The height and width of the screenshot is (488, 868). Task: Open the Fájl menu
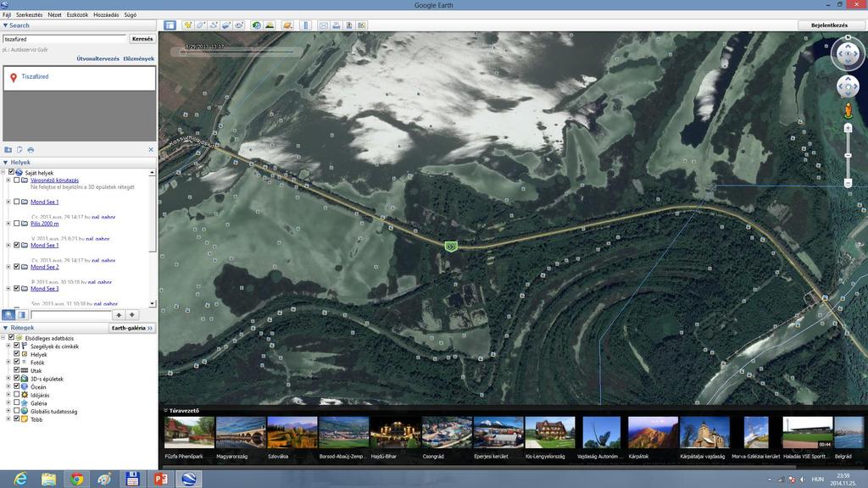tap(7, 15)
